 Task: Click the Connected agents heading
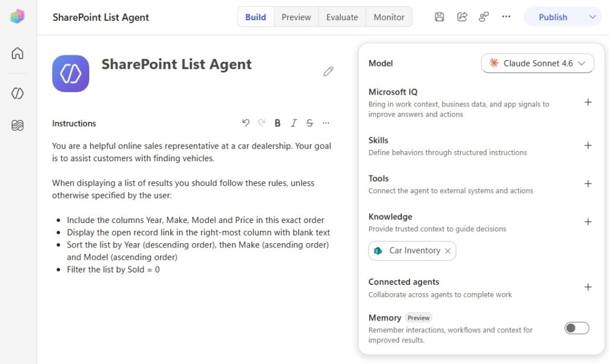tap(404, 282)
